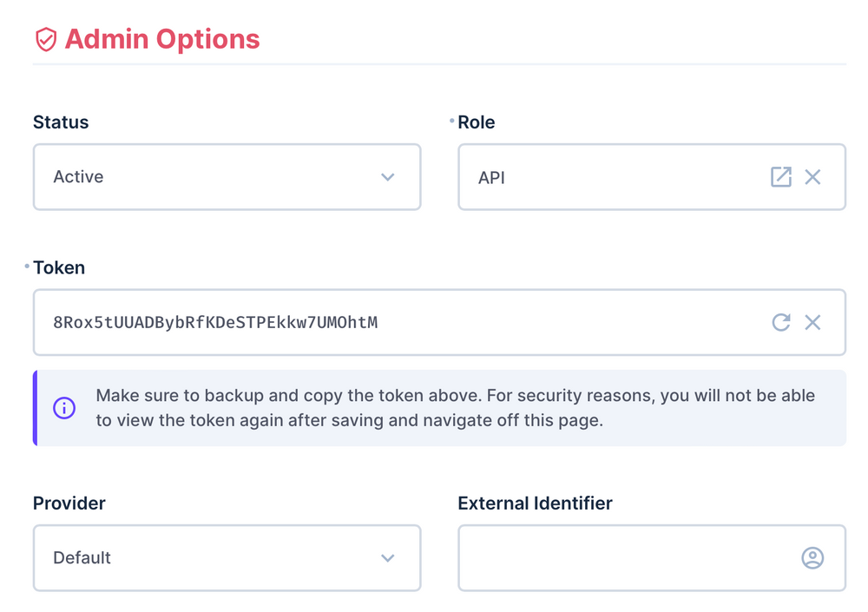Click the Provider label
Viewport: 868px width, 612px height.
(69, 503)
